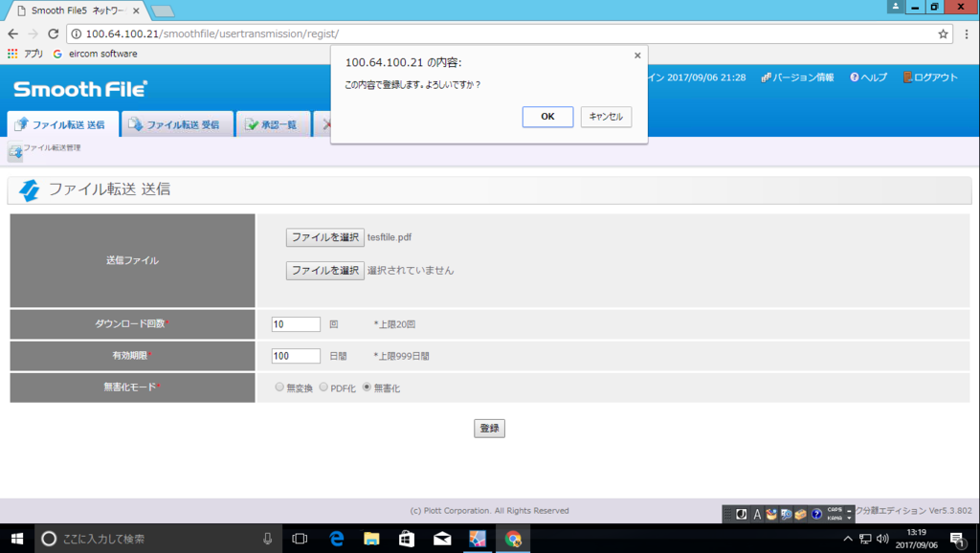Screen dimensions: 980x553
Task: Open the Chrome customize menu
Action: pyautogui.click(x=968, y=32)
